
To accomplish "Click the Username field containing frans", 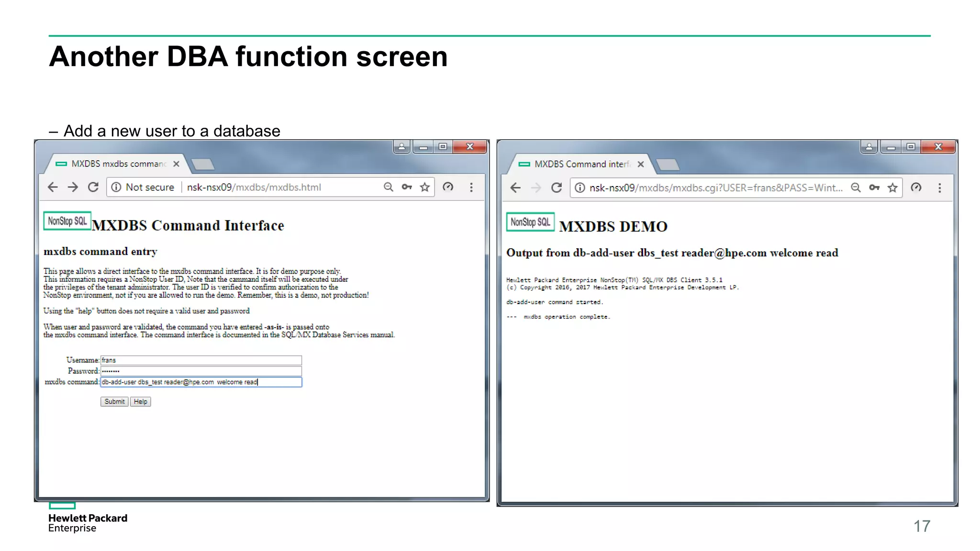I will coord(201,360).
